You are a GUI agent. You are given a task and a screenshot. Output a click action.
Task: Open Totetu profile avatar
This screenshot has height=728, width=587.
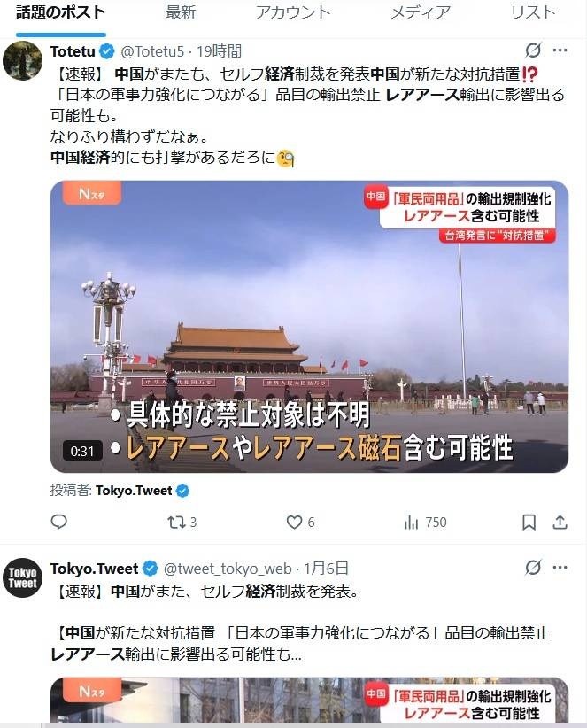(23, 61)
